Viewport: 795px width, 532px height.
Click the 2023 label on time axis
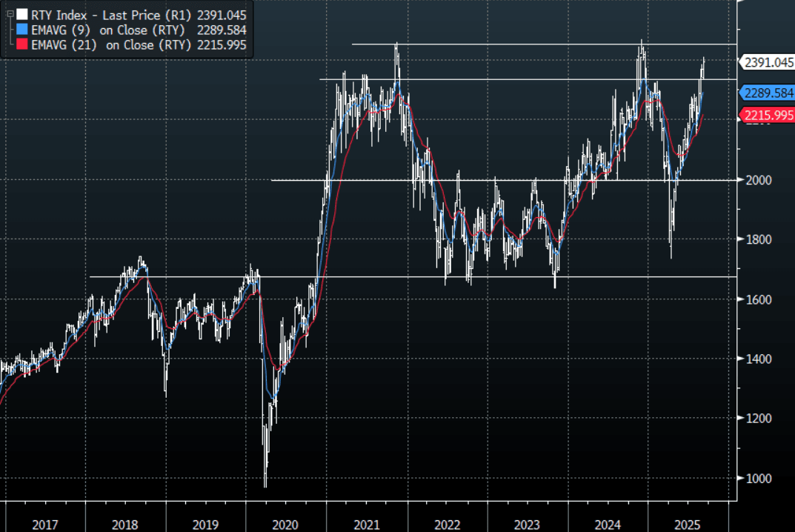(527, 525)
